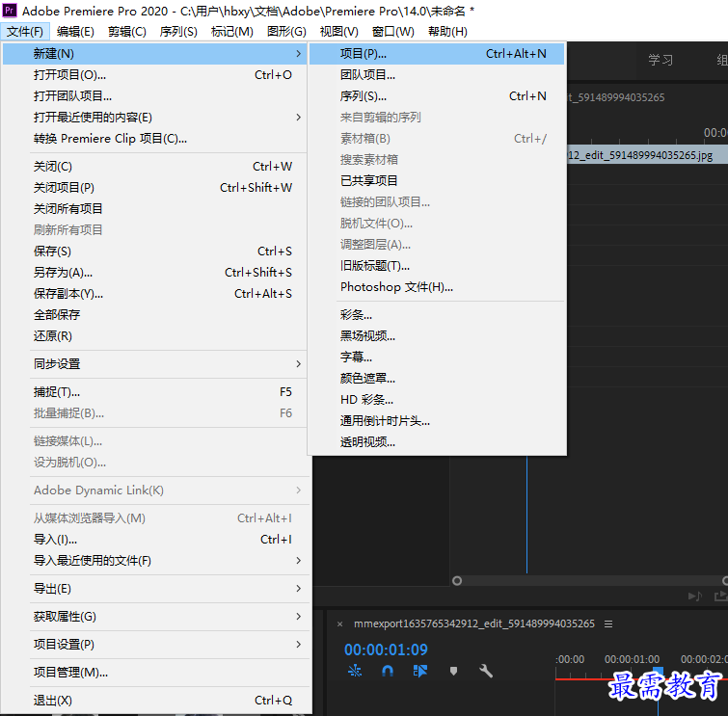728x716 pixels.
Task: Expand 导入最近使用的文件(F) submenu
Action: 154,561
